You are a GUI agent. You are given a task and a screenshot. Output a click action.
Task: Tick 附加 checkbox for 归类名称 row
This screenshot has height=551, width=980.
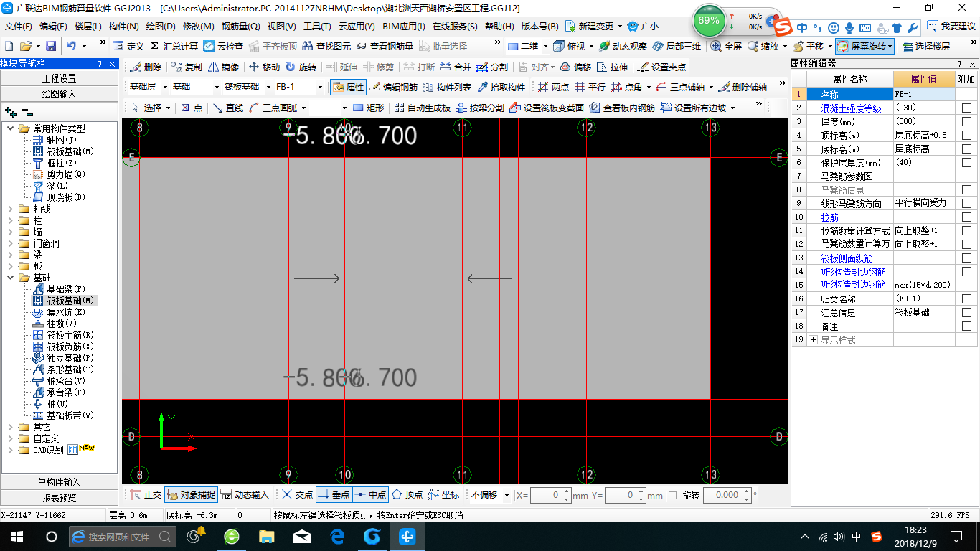pyautogui.click(x=966, y=298)
